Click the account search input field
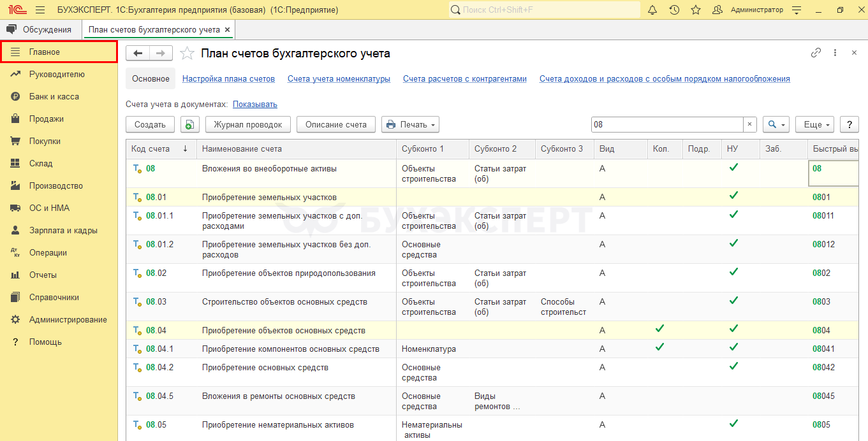Viewport: 868px width, 441px height. (x=667, y=125)
